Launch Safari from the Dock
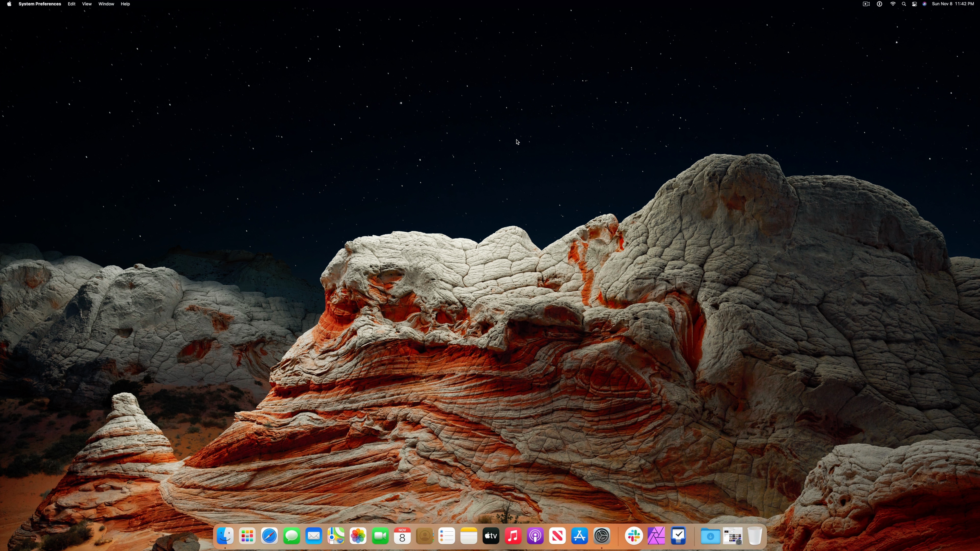 click(269, 536)
